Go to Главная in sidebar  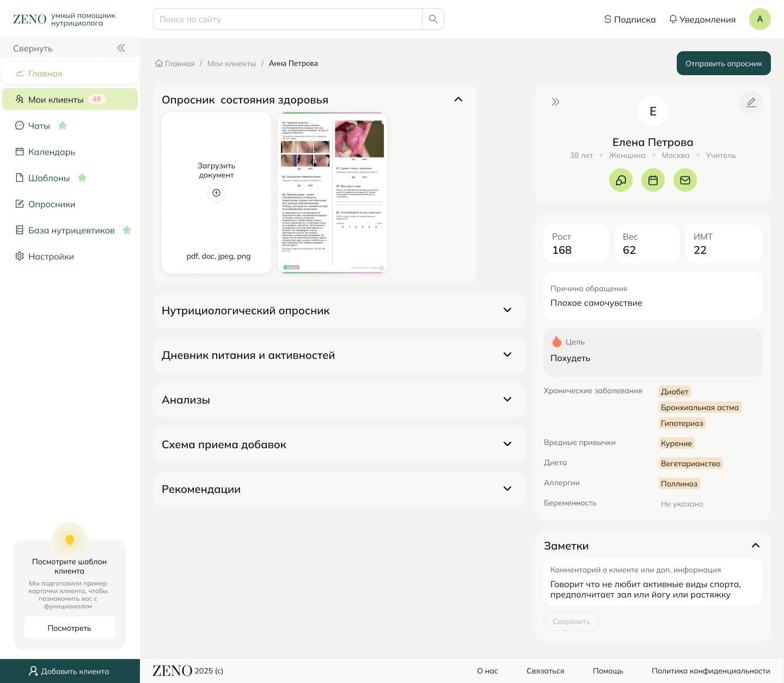click(70, 73)
